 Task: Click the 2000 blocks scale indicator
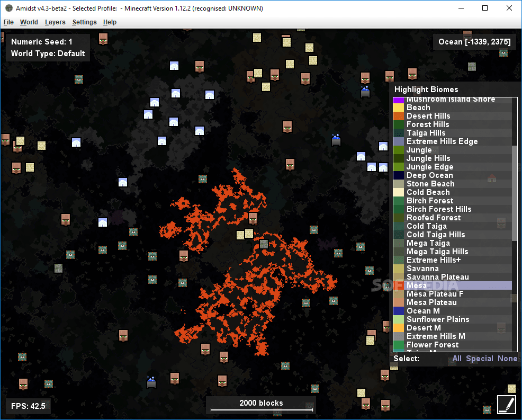(261, 405)
